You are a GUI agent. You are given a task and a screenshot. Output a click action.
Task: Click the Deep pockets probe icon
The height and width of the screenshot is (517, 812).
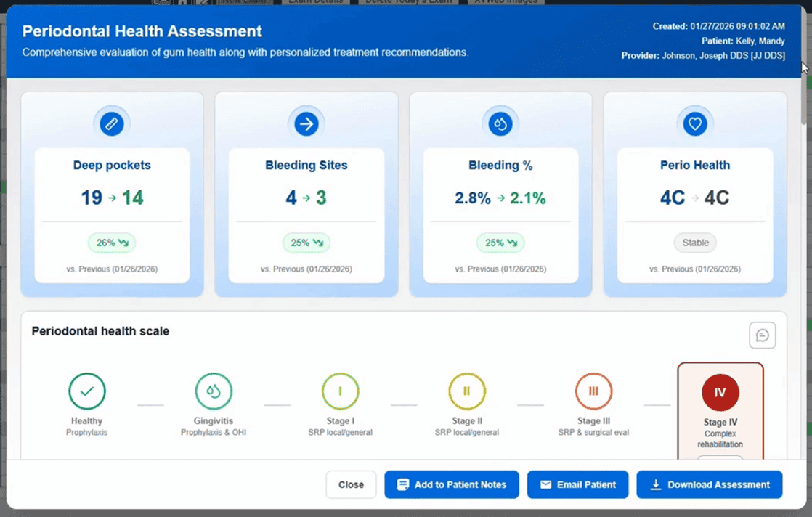click(x=112, y=124)
